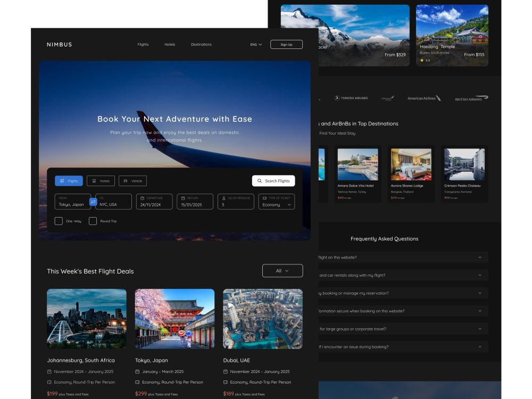Expand the FAQ about car rentals with flight

pos(403,275)
